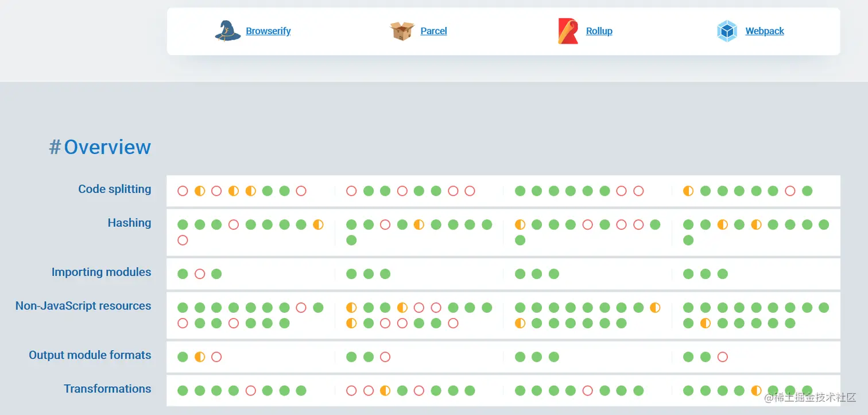Click the red hollow dot in Parcel Output module formats
This screenshot has height=415, width=868.
(x=385, y=357)
